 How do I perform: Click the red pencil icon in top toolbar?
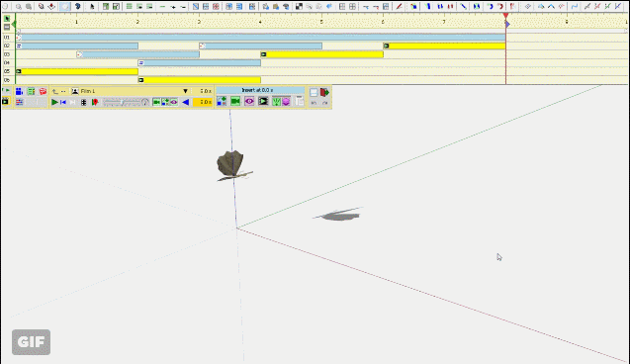coord(399,6)
